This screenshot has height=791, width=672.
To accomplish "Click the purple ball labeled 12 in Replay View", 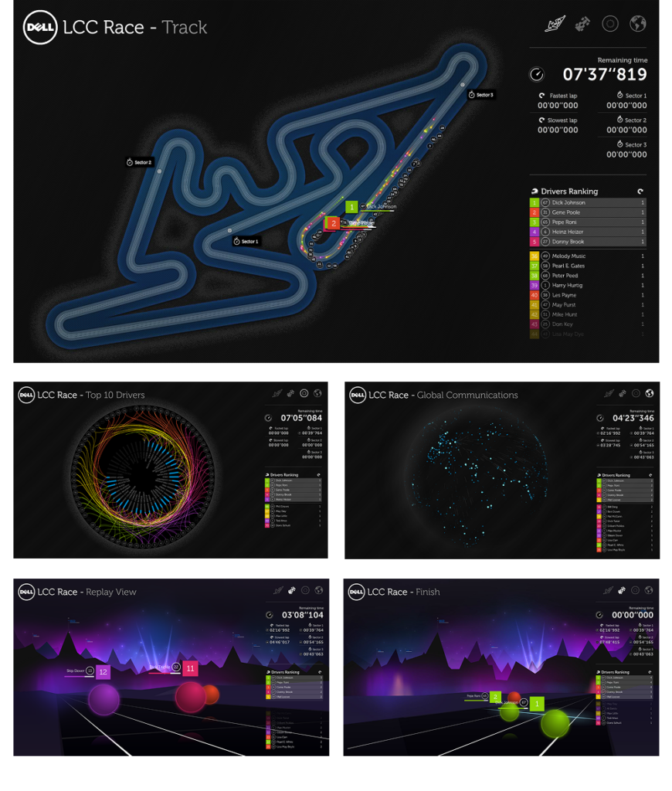I will pos(104,701).
